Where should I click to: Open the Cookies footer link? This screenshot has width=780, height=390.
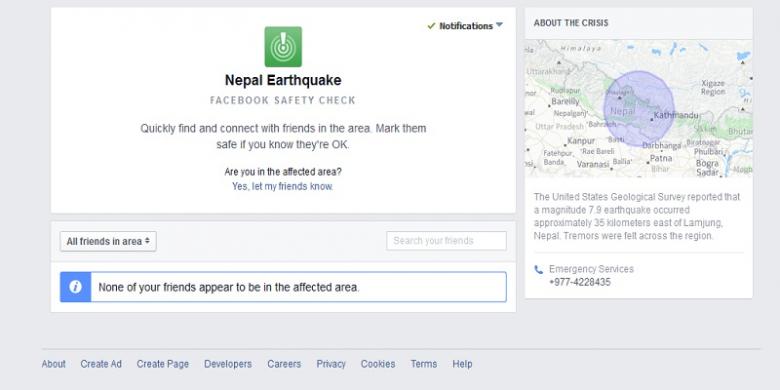[378, 364]
